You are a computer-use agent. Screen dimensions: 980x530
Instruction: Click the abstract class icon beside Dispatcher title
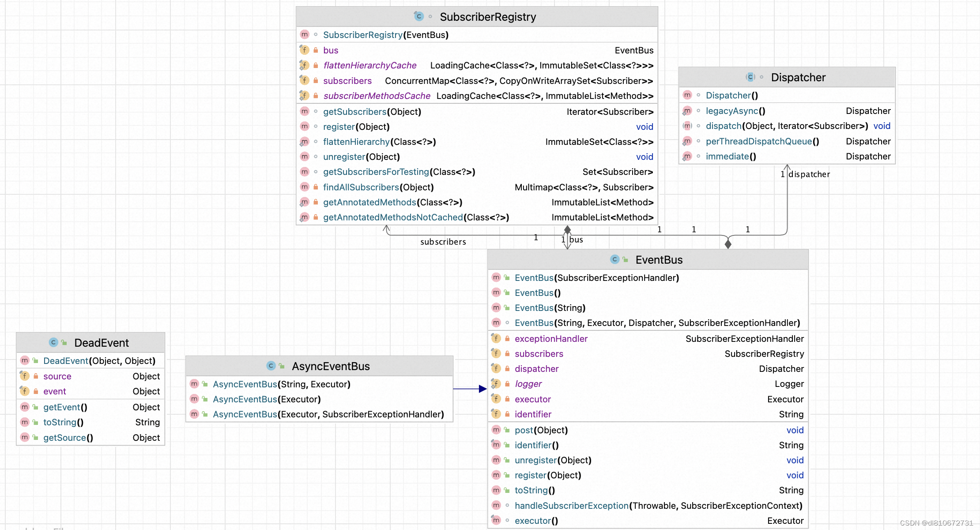750,77
